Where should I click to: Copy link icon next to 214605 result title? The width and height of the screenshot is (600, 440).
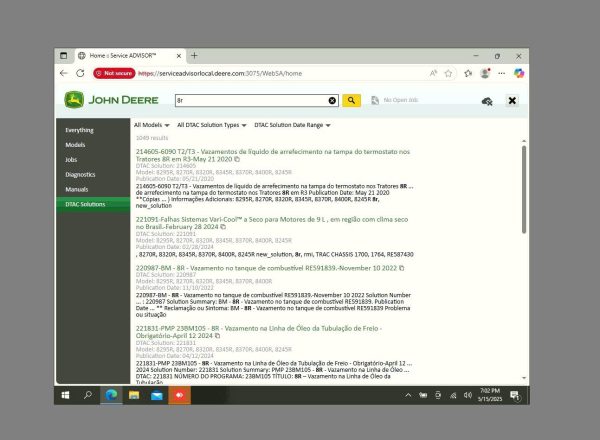(237, 159)
